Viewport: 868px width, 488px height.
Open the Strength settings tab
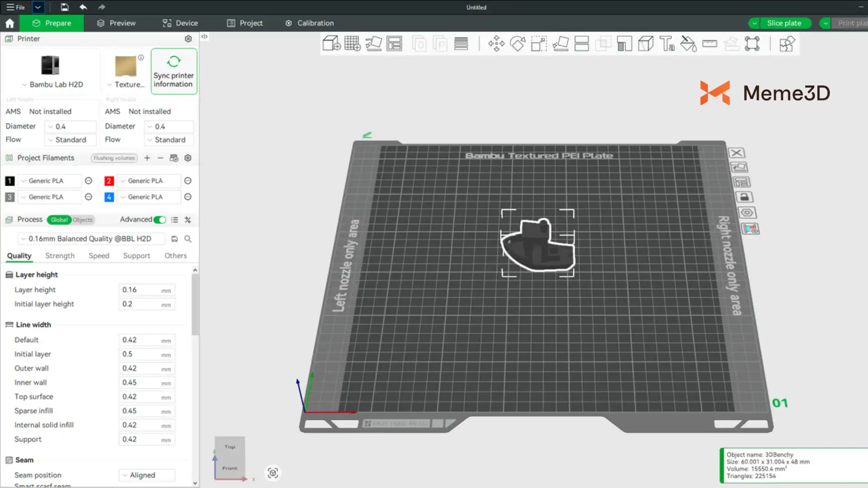(60, 256)
